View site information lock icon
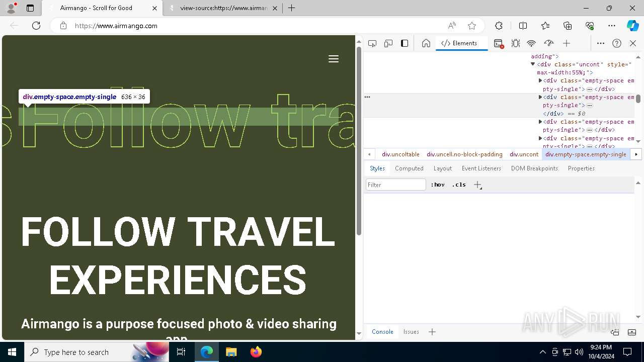 [63, 26]
